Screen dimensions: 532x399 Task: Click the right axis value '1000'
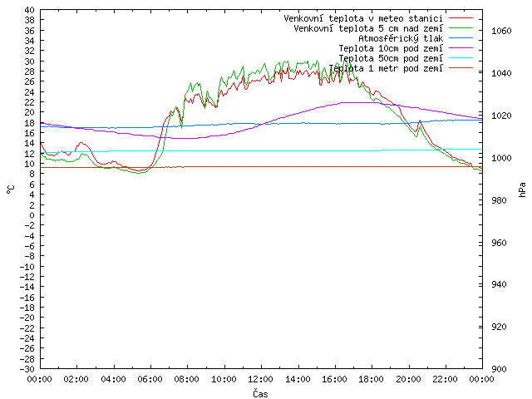pyautogui.click(x=501, y=158)
